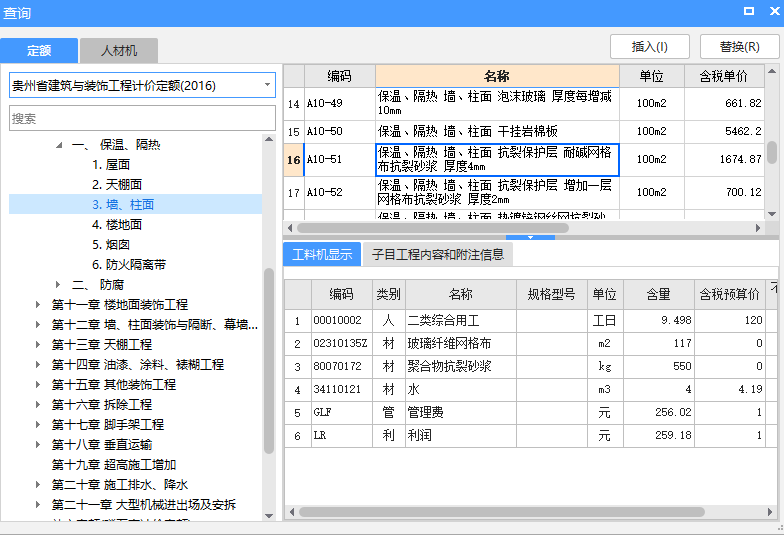
Task: Select material row 玻璃纤维网格布
Action: click(x=530, y=344)
